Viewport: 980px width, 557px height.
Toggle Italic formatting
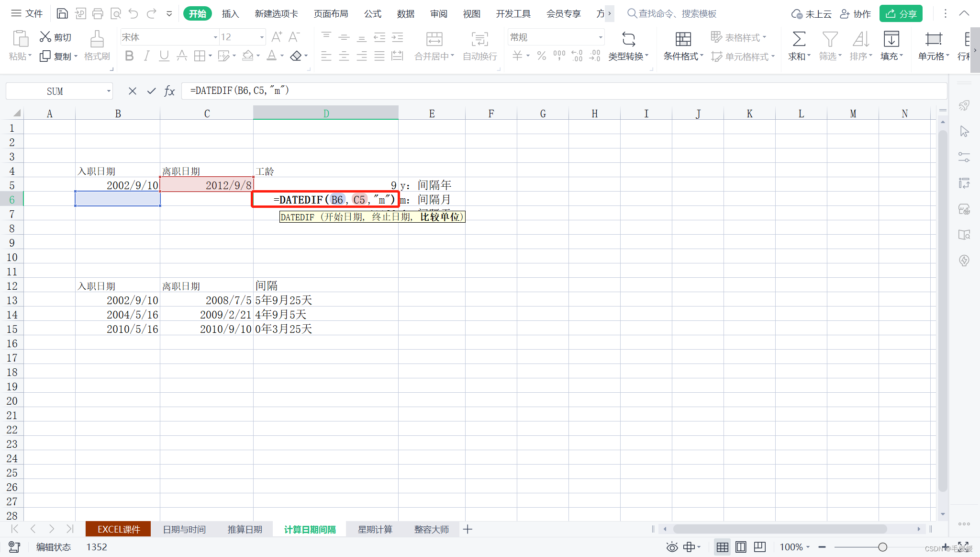(147, 56)
